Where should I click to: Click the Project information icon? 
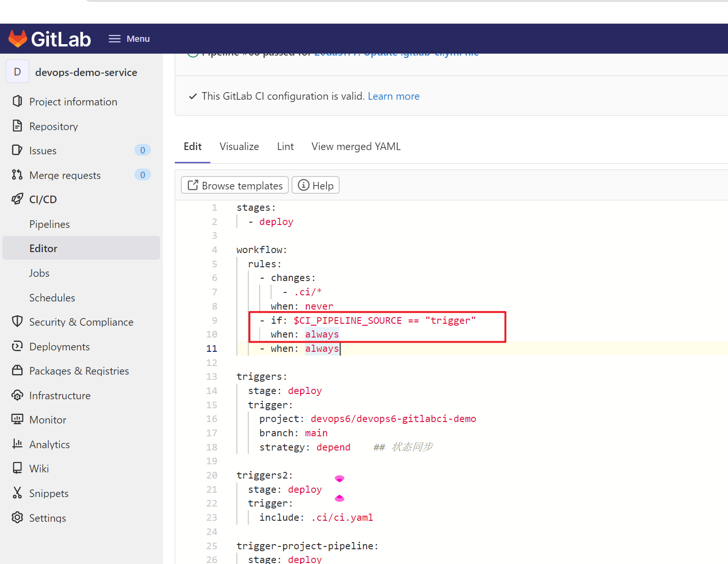click(x=18, y=101)
